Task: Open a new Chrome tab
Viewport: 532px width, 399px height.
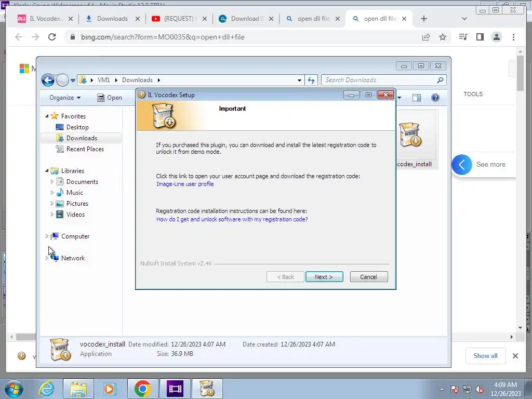Action: point(424,19)
